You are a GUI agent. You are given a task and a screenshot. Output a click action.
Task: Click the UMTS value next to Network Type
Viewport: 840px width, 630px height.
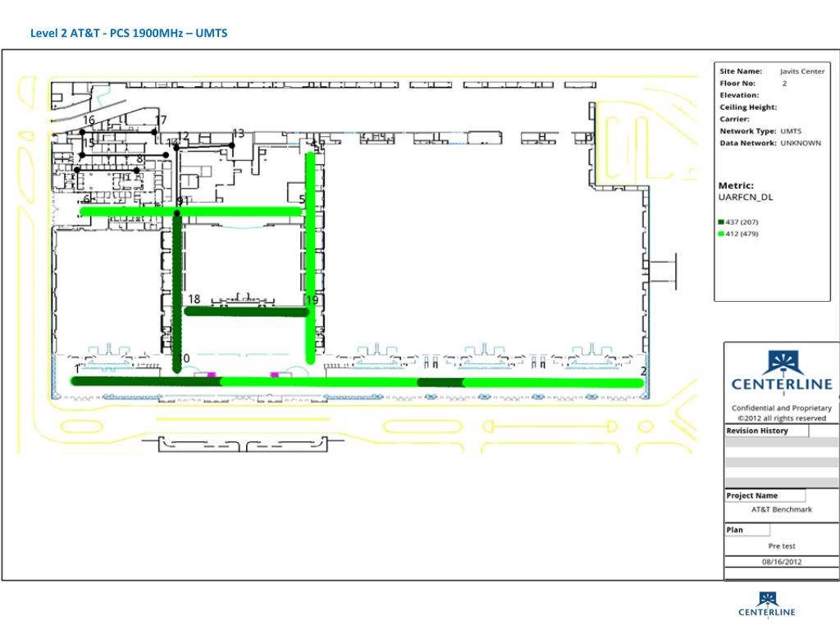pyautogui.click(x=791, y=131)
